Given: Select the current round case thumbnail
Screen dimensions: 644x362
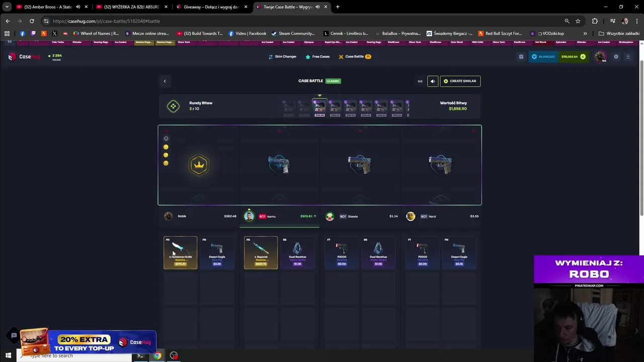Looking at the screenshot, I should tap(319, 107).
